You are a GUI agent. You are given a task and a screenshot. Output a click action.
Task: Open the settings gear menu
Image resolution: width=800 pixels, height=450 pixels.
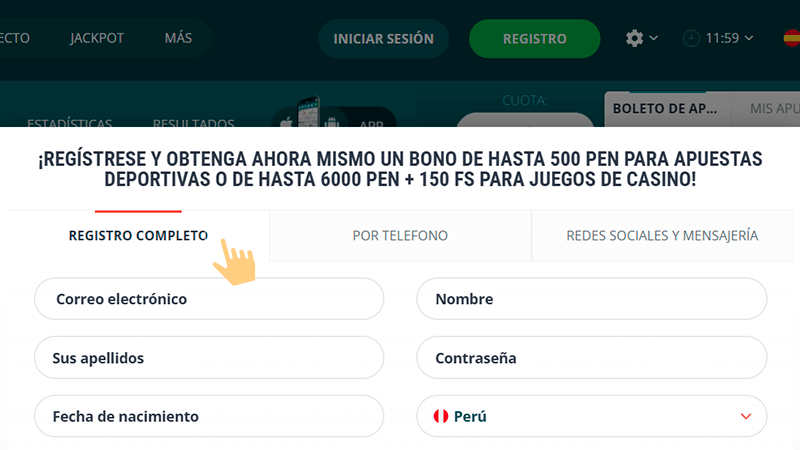pyautogui.click(x=635, y=38)
